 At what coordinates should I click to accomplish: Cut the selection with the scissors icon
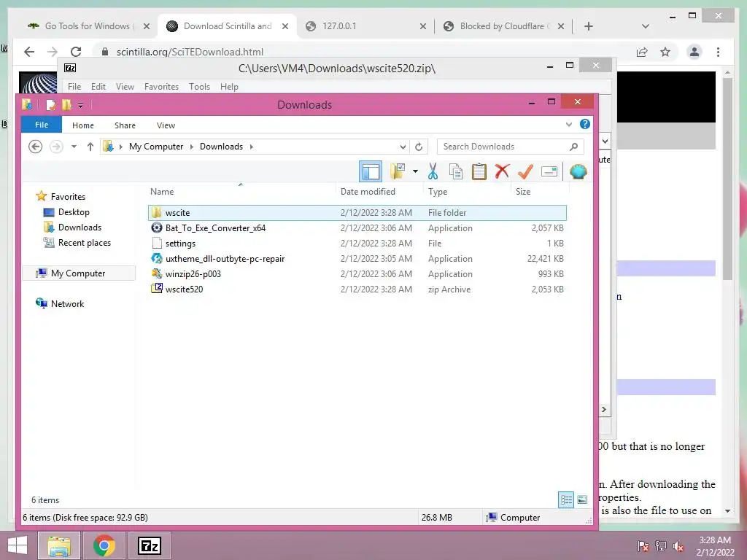[x=433, y=171]
